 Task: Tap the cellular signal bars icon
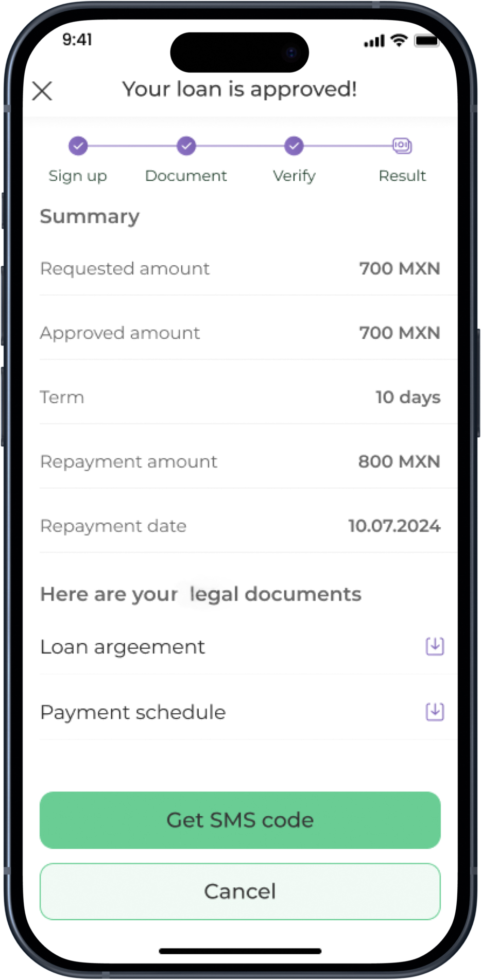(374, 41)
